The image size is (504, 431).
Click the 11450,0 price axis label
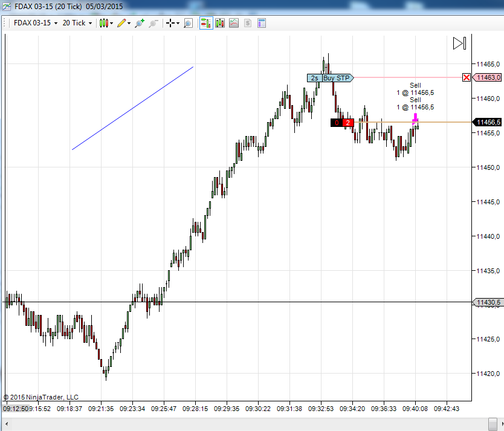[x=488, y=167]
